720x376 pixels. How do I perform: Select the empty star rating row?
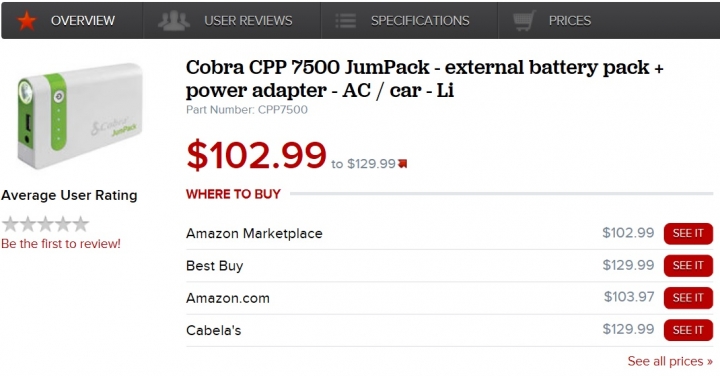tap(45, 224)
